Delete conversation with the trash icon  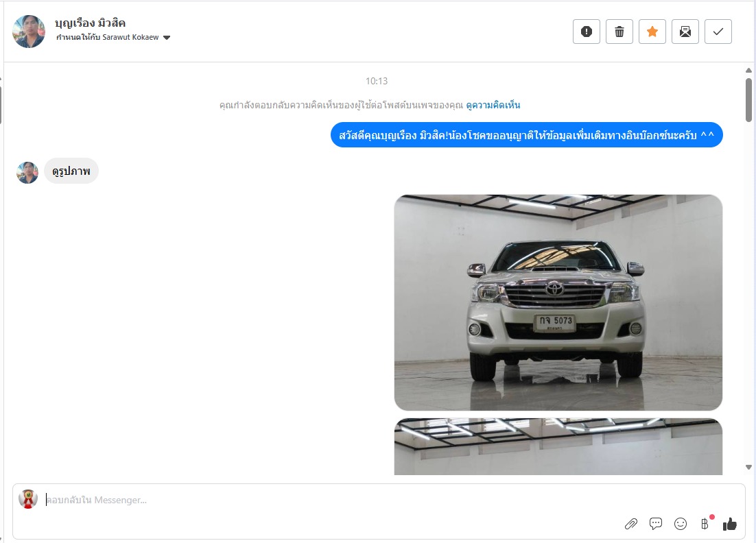click(x=619, y=32)
